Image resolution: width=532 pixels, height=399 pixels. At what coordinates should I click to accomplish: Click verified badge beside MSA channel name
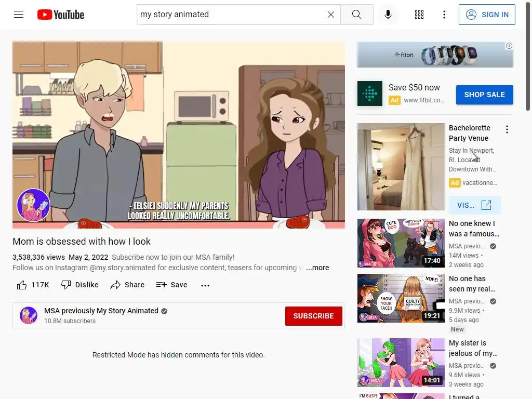(x=164, y=311)
